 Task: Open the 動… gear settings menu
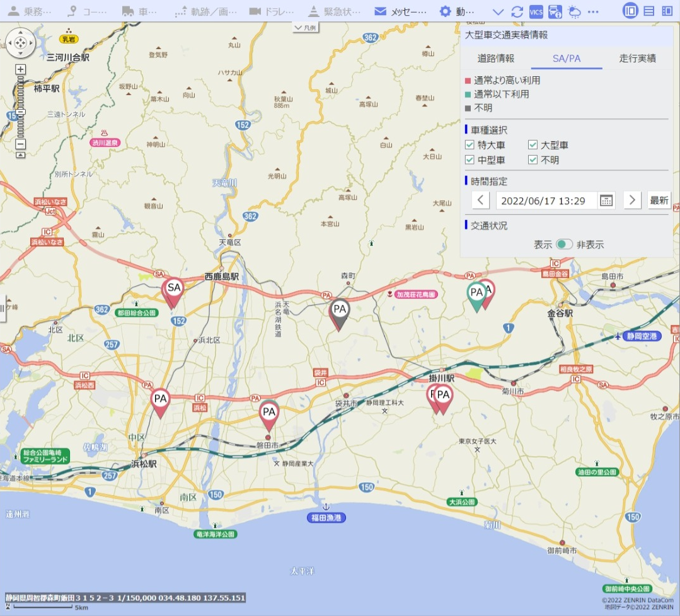(457, 11)
